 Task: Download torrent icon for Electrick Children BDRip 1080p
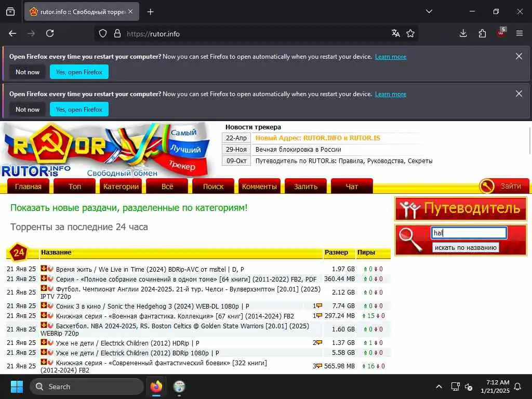[x=44, y=352]
